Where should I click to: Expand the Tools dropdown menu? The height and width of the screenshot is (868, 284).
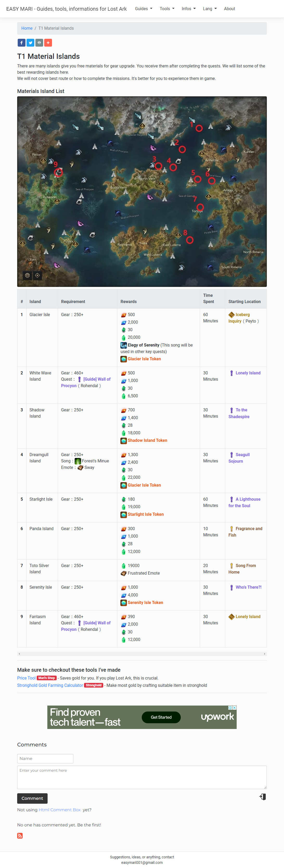(167, 9)
